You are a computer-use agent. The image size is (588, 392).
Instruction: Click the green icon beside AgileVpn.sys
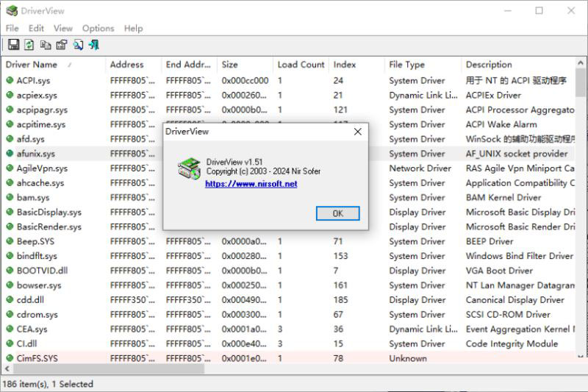click(x=10, y=168)
